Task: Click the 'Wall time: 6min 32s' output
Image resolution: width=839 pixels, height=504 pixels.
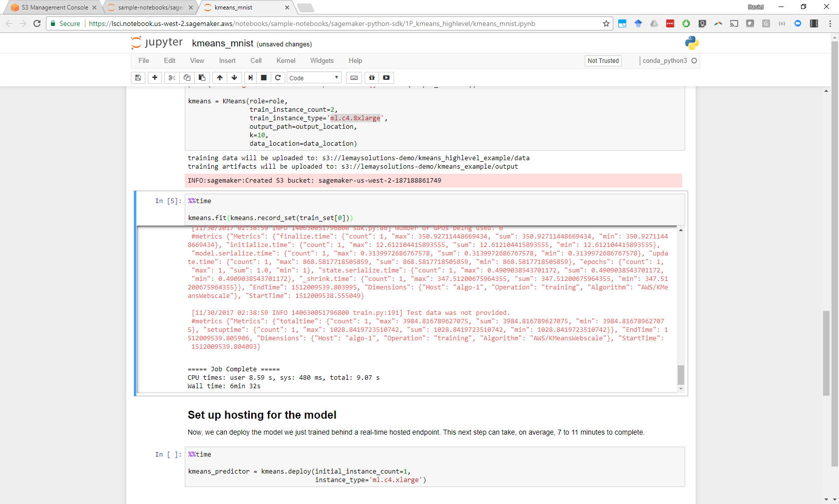Action: coord(224,386)
